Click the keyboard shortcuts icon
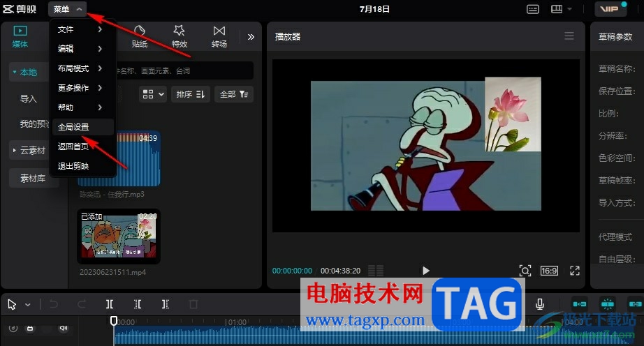644x346 pixels. (x=533, y=9)
